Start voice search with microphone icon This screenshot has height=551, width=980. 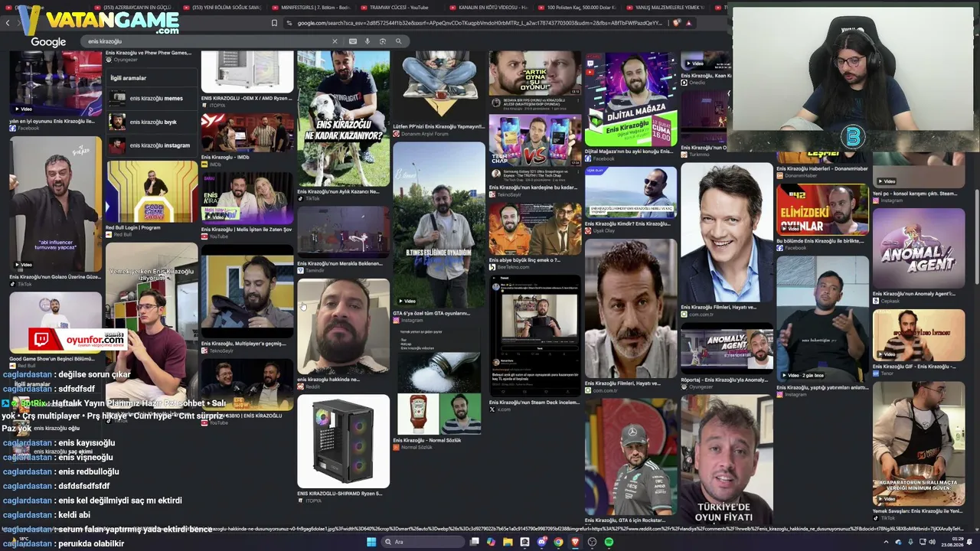(x=367, y=41)
